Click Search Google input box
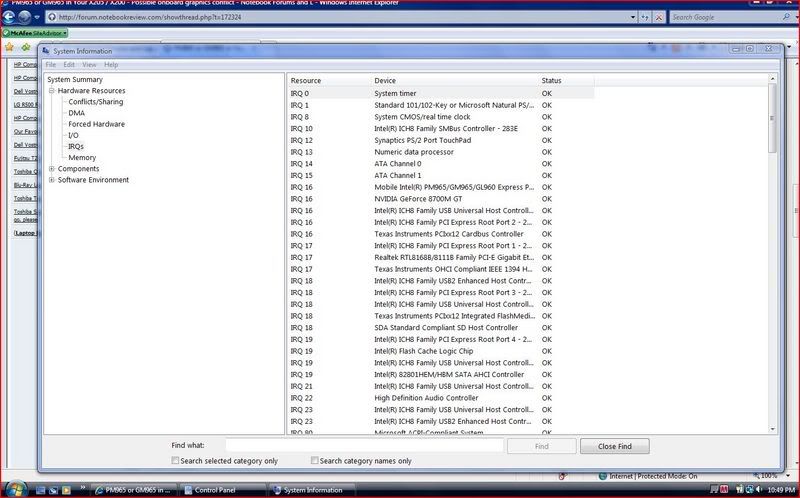Screen dimensions: 800x498 [x=726, y=17]
